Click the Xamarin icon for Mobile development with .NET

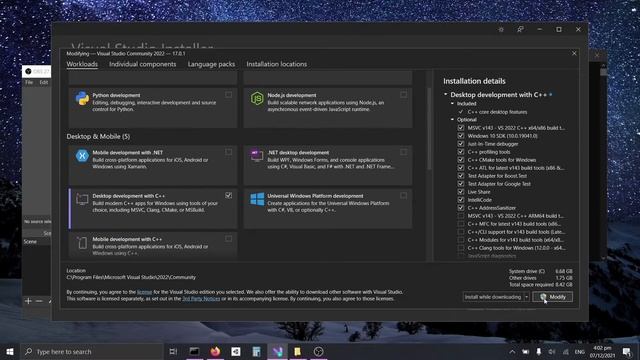click(x=82, y=156)
